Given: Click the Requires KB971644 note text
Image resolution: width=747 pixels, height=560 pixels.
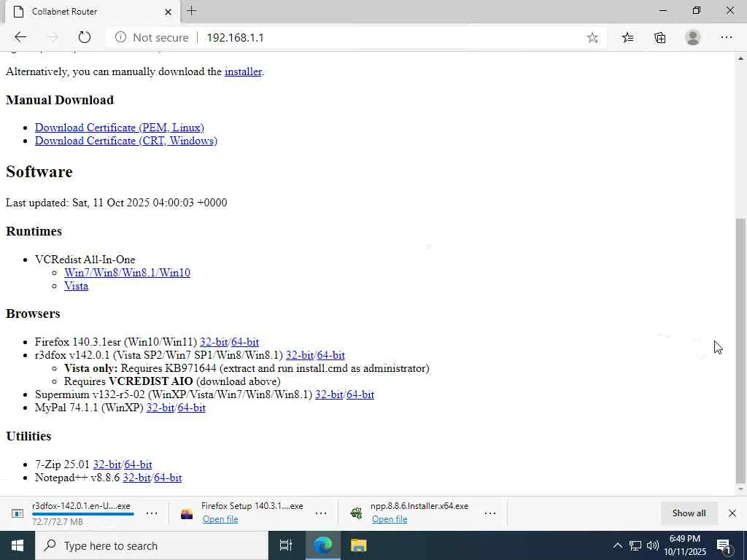Looking at the screenshot, I should 247,368.
